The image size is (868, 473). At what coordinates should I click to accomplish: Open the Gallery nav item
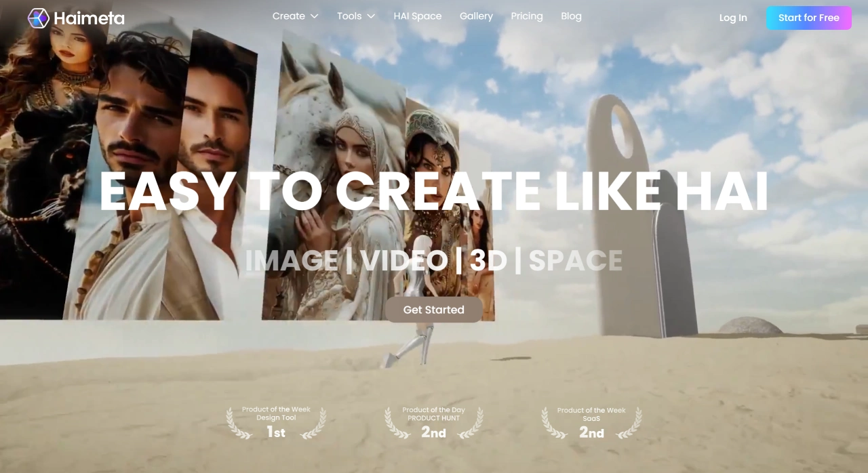(476, 16)
